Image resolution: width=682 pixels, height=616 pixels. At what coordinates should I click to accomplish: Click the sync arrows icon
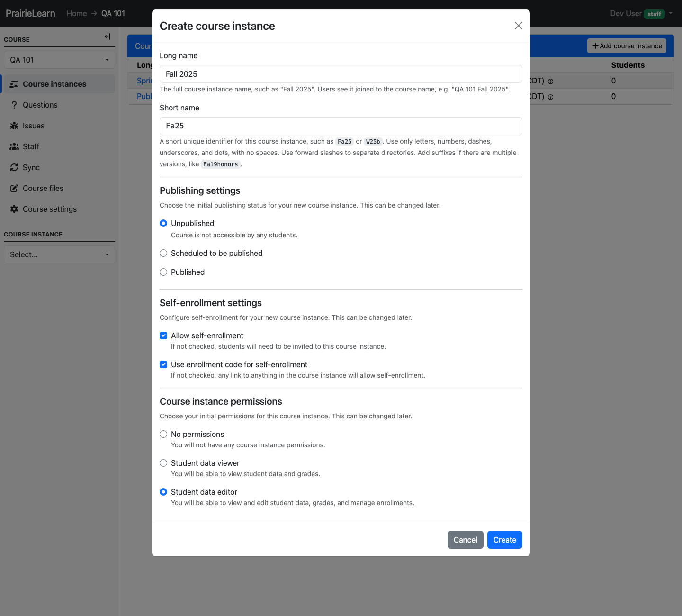(14, 167)
